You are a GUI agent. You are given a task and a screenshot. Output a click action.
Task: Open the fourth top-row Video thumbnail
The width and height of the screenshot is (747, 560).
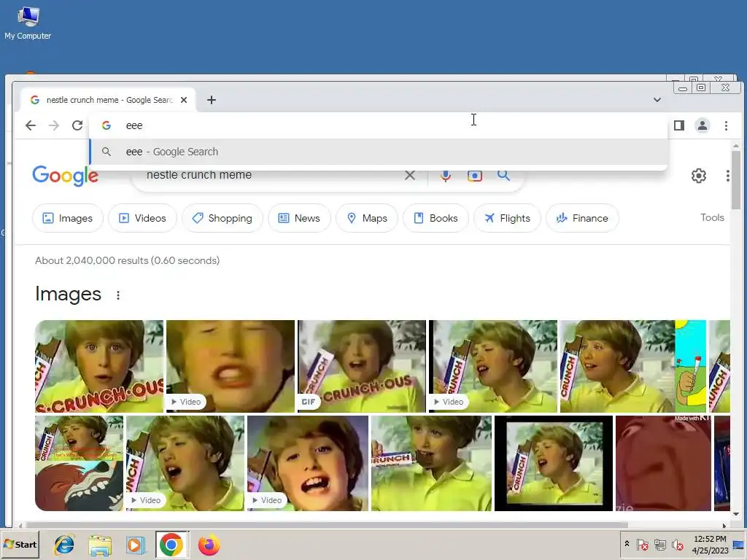493,366
